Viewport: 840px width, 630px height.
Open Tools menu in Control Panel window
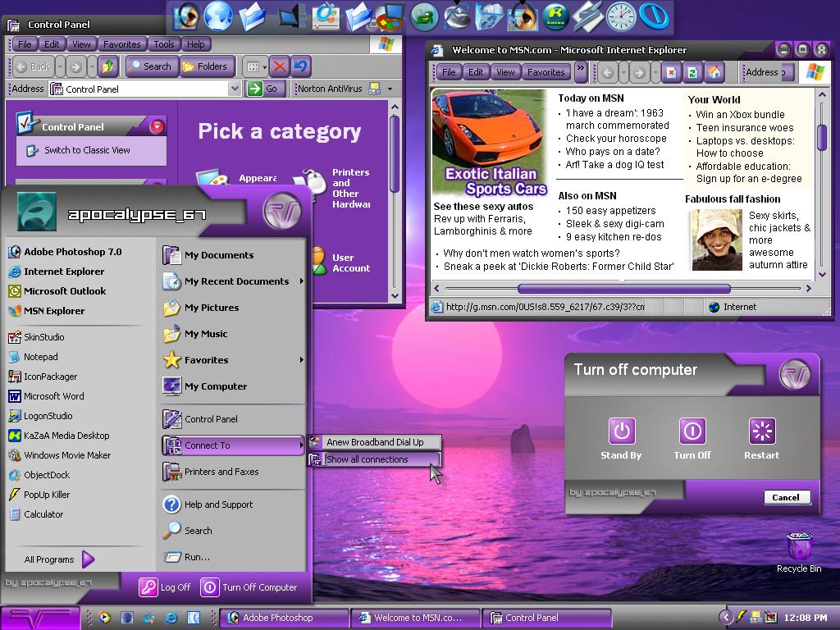point(163,44)
